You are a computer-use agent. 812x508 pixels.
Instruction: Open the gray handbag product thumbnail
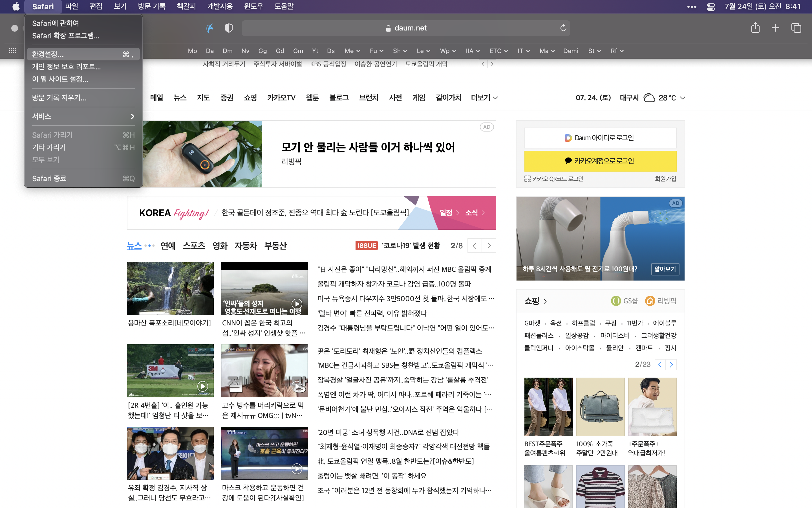click(600, 407)
